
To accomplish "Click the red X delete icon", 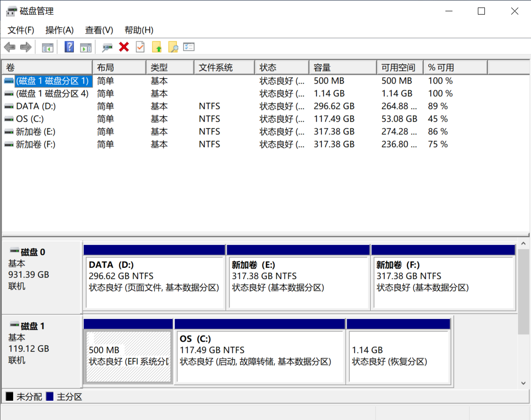I will coord(124,47).
